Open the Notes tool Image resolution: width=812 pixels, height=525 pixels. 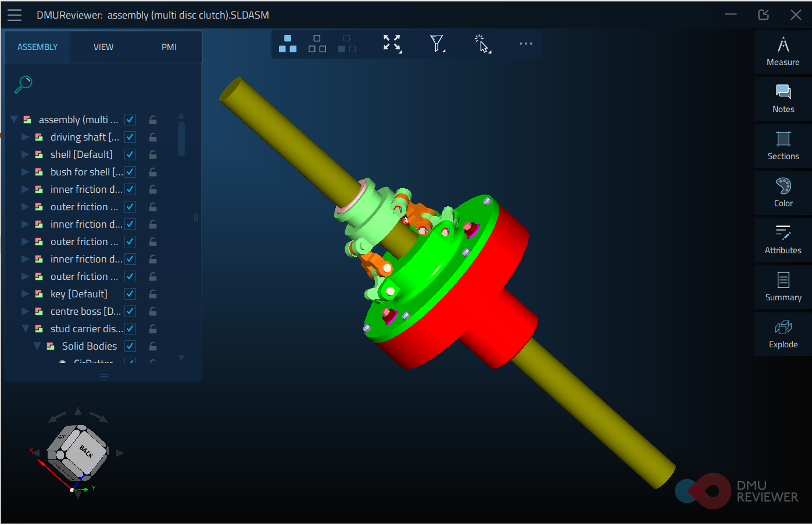[782, 99]
